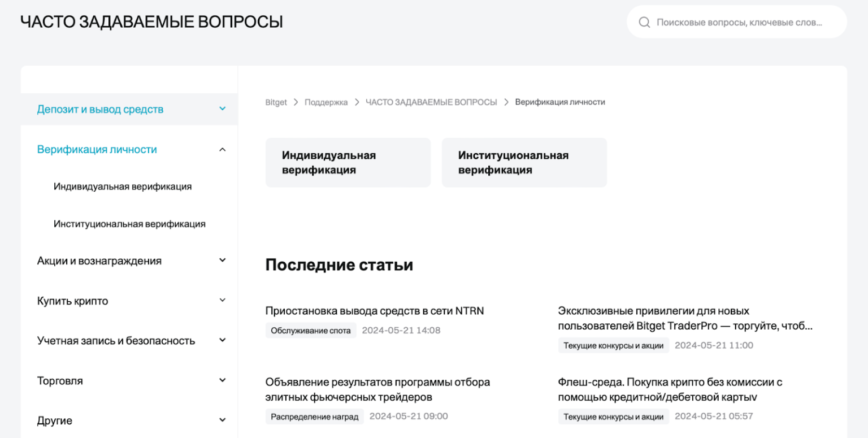Open the Индивидуальная верификация card
This screenshot has width=868, height=438.
point(348,163)
